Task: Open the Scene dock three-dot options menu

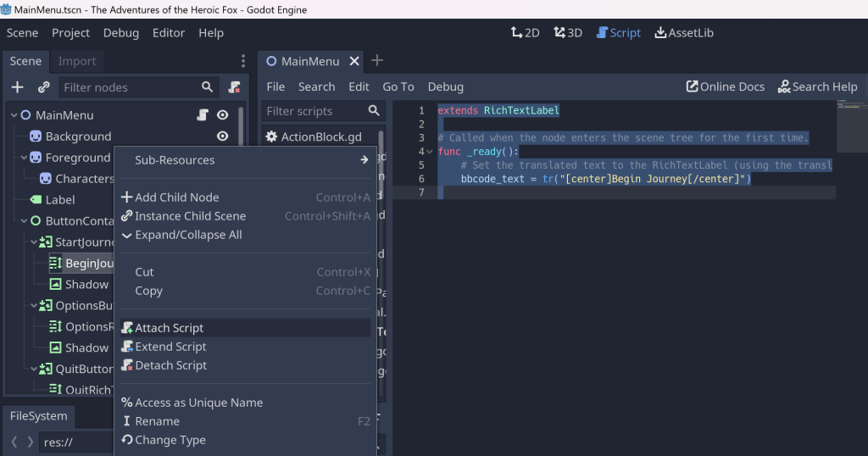Action: coord(243,61)
